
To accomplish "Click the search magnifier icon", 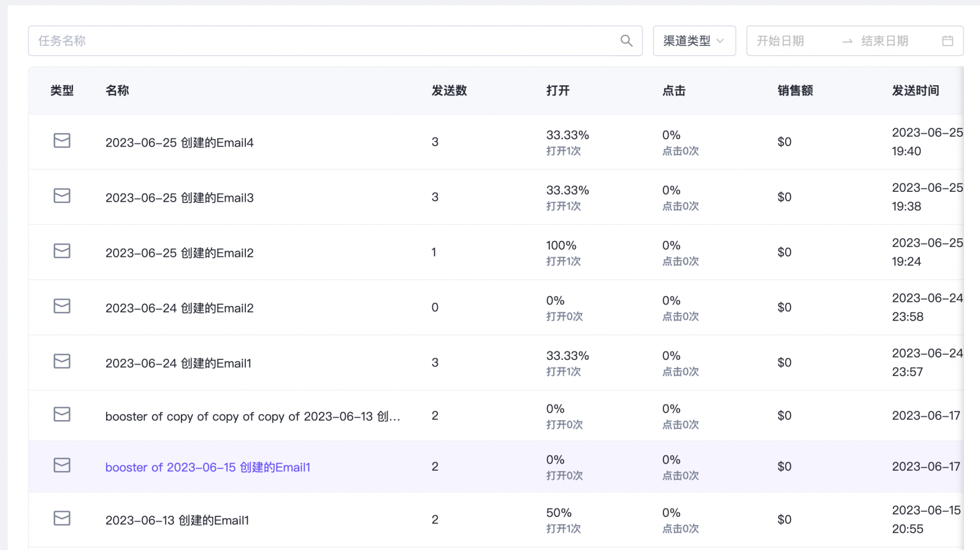I will pyautogui.click(x=626, y=41).
